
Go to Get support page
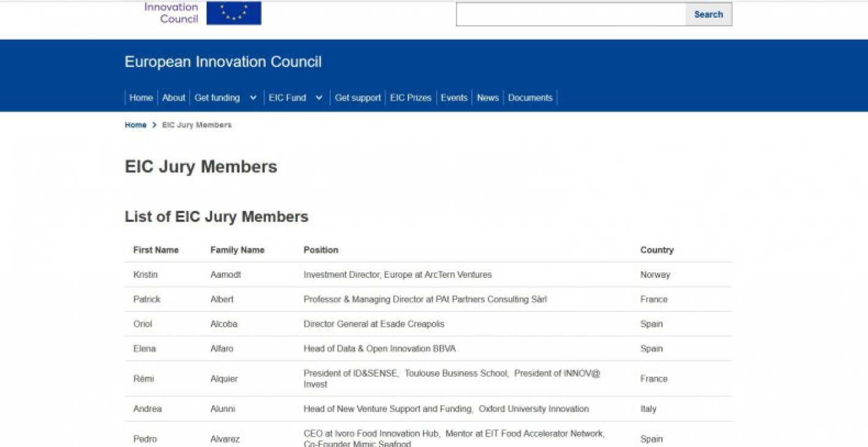(x=358, y=98)
